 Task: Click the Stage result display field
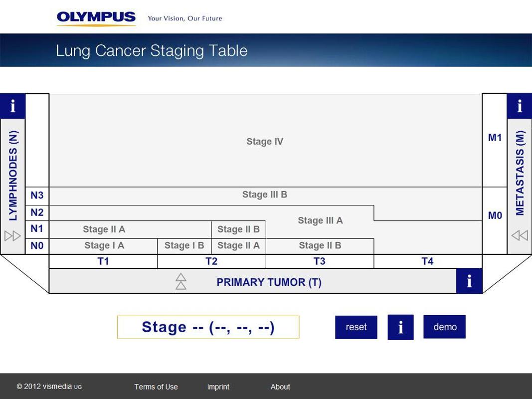[x=208, y=327]
